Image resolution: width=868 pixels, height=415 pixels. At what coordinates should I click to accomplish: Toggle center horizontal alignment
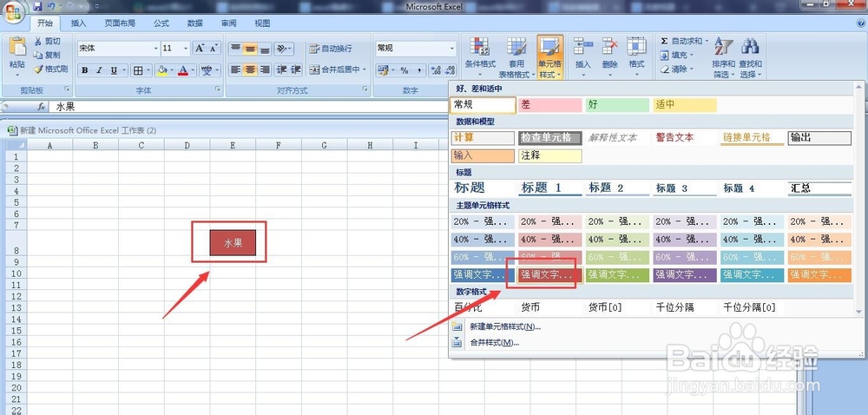click(x=250, y=69)
